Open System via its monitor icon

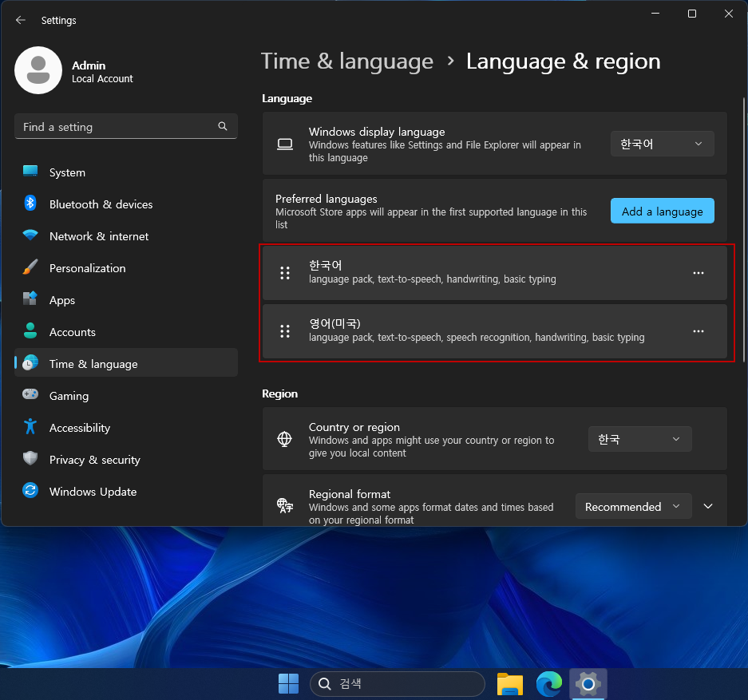[30, 171]
